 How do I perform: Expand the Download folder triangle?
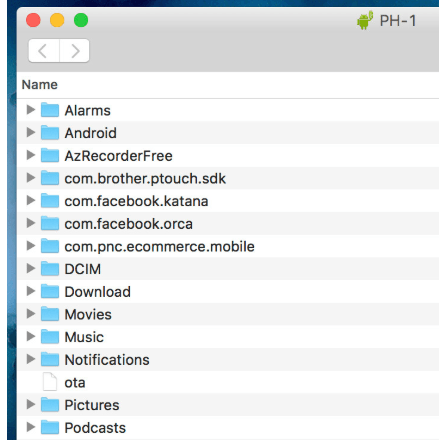31,291
